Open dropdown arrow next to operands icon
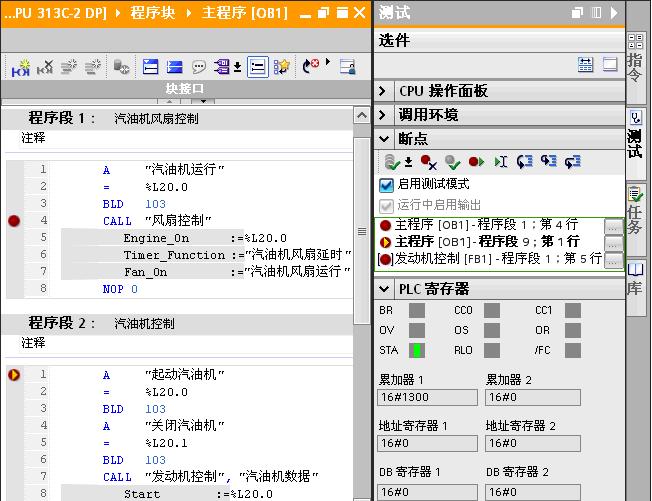652x501 pixels. tap(237, 67)
